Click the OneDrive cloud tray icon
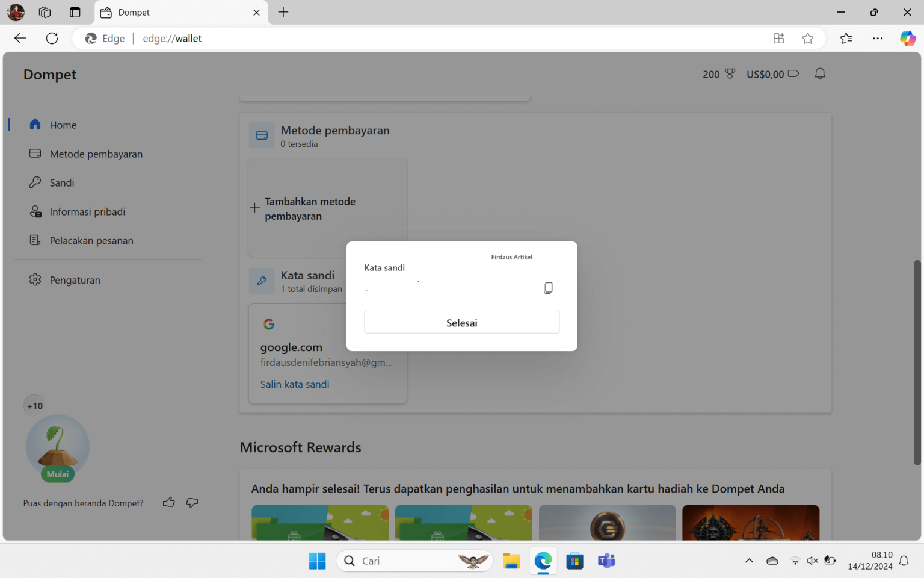Viewport: 924px width, 578px height. click(772, 561)
